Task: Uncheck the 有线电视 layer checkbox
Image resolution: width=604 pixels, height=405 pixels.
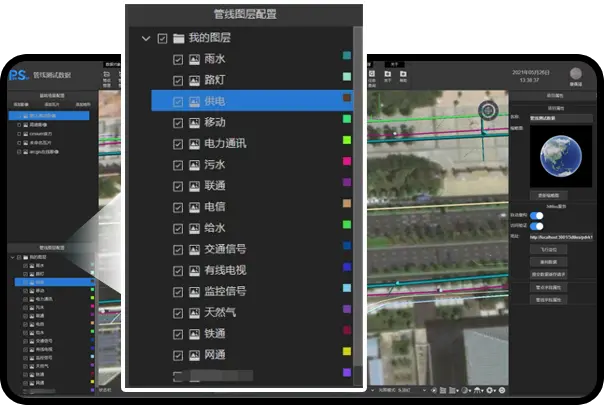Action: [x=178, y=271]
